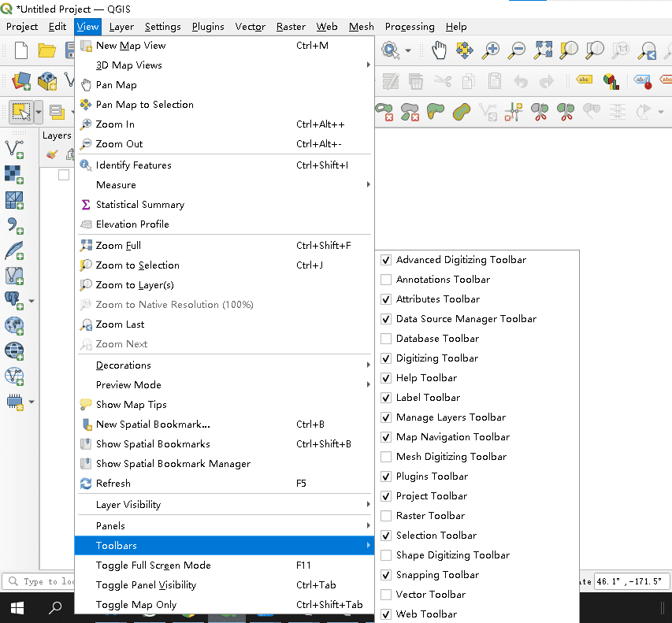Screen dimensions: 672x623
Task: Select New Spatial Bookmark entry
Action: click(x=225, y=425)
